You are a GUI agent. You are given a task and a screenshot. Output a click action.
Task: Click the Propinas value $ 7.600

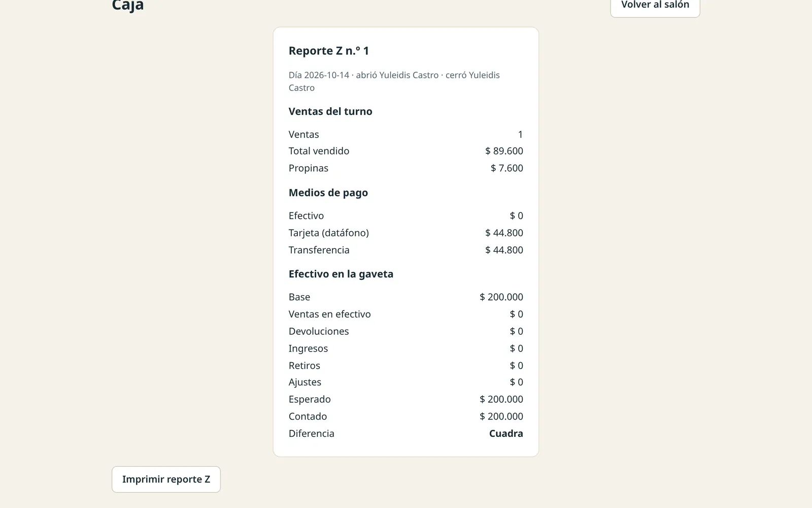pyautogui.click(x=506, y=168)
